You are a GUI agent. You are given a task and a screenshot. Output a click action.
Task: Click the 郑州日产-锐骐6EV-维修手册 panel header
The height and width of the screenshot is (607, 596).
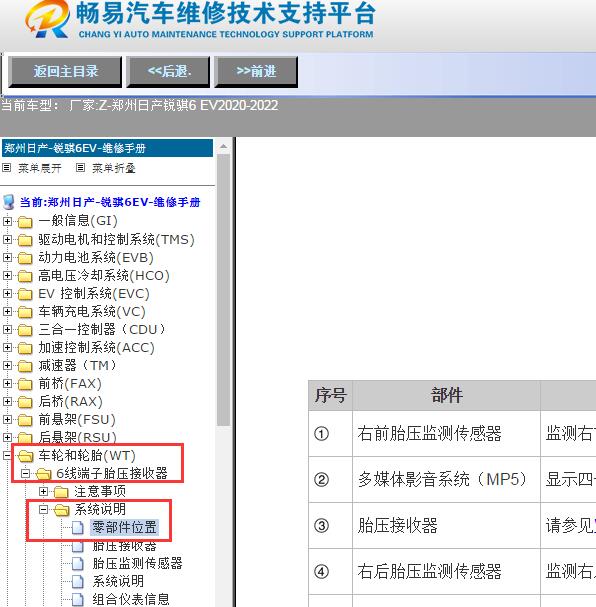coord(107,148)
